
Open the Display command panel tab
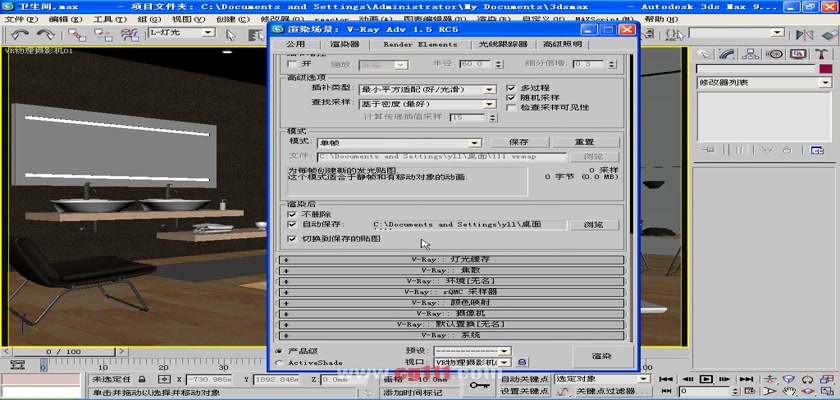click(x=798, y=54)
